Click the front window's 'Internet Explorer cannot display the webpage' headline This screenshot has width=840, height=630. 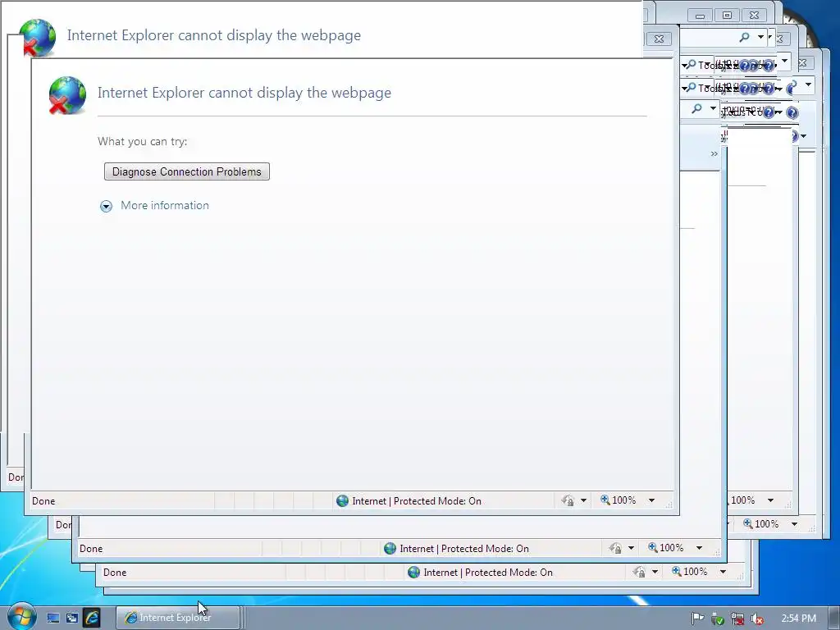click(x=244, y=93)
